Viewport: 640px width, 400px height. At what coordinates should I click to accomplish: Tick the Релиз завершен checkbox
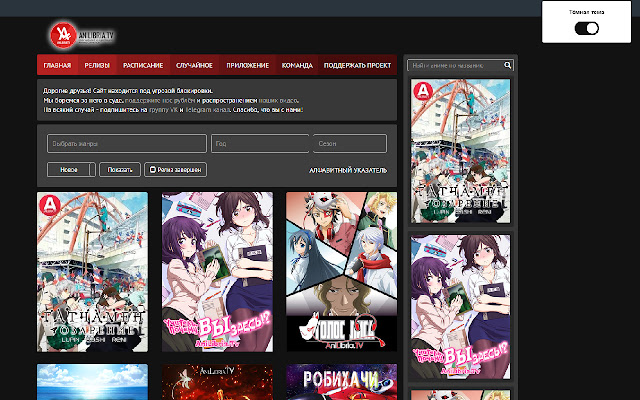pyautogui.click(x=153, y=169)
